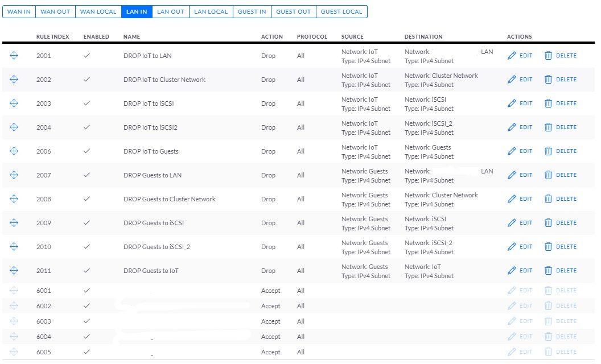Click enabled checkmark for rule 2001
The image size is (601, 364).
click(x=87, y=56)
